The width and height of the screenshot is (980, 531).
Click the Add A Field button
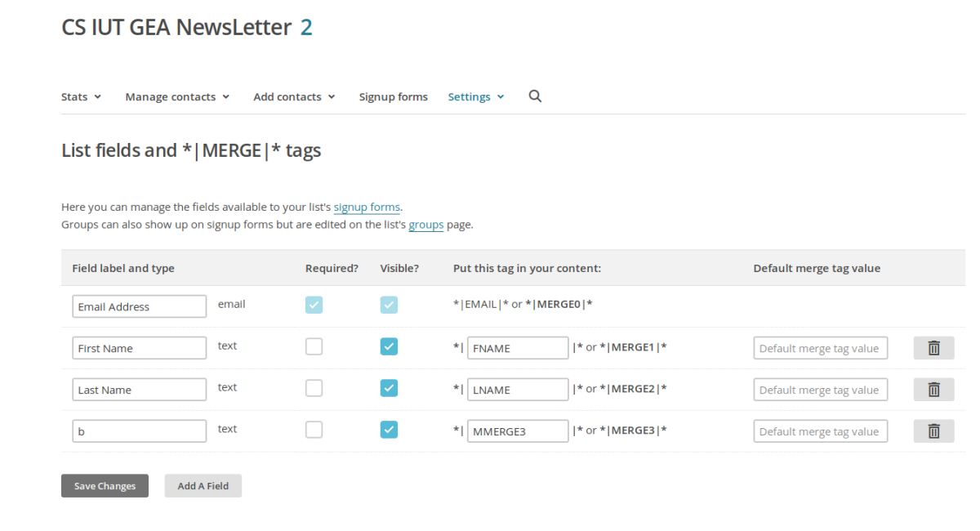coord(203,486)
